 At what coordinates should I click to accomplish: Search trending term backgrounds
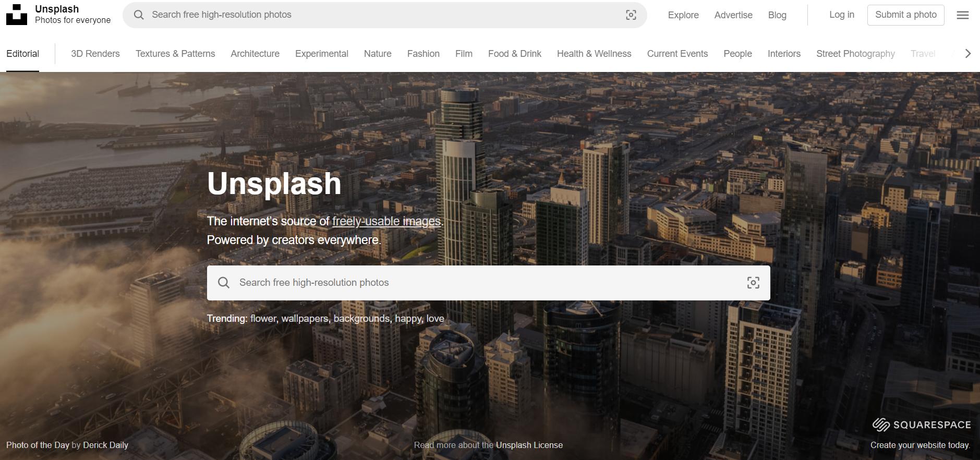[x=361, y=319]
